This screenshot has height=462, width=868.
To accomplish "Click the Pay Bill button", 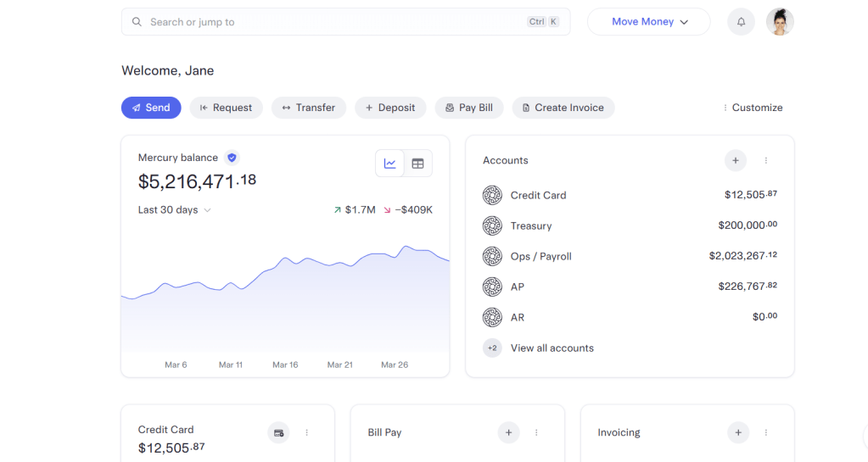I will (x=469, y=108).
